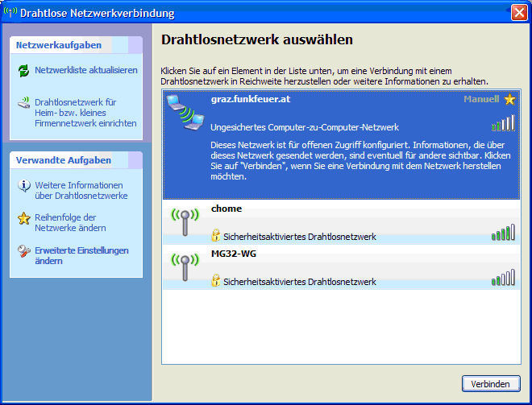Open Drahtlosnetzwerk für Heim- bzw. Firmennetzwerk einrichten

pos(85,113)
